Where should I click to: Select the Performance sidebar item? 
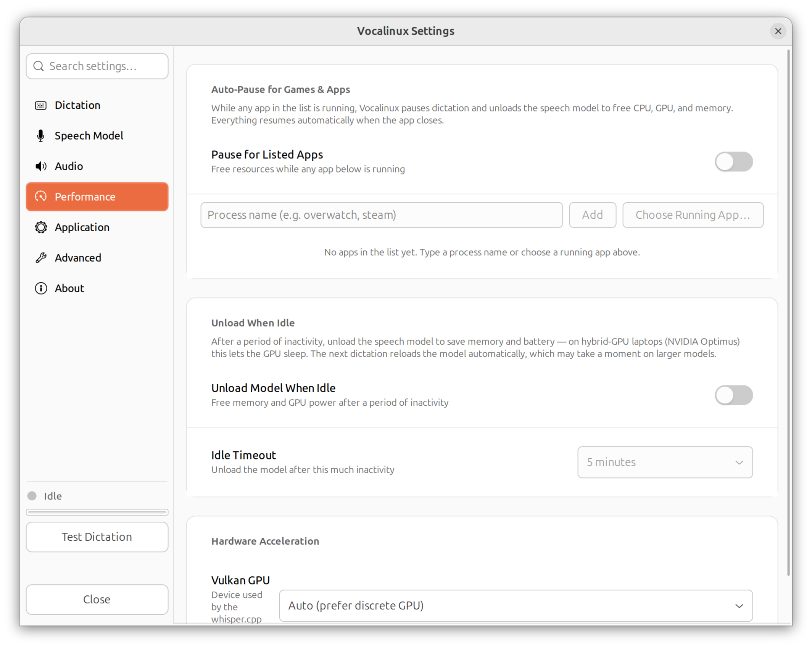(x=97, y=197)
